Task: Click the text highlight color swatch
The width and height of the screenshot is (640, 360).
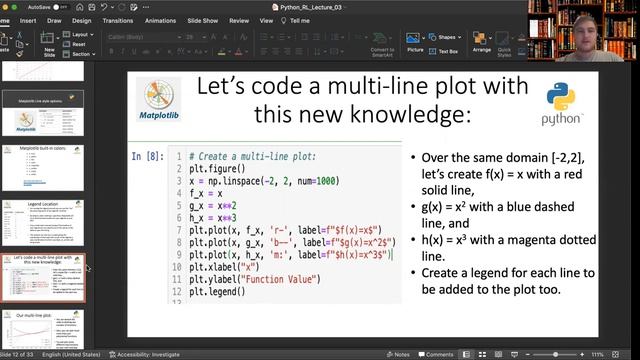Action: [222, 52]
